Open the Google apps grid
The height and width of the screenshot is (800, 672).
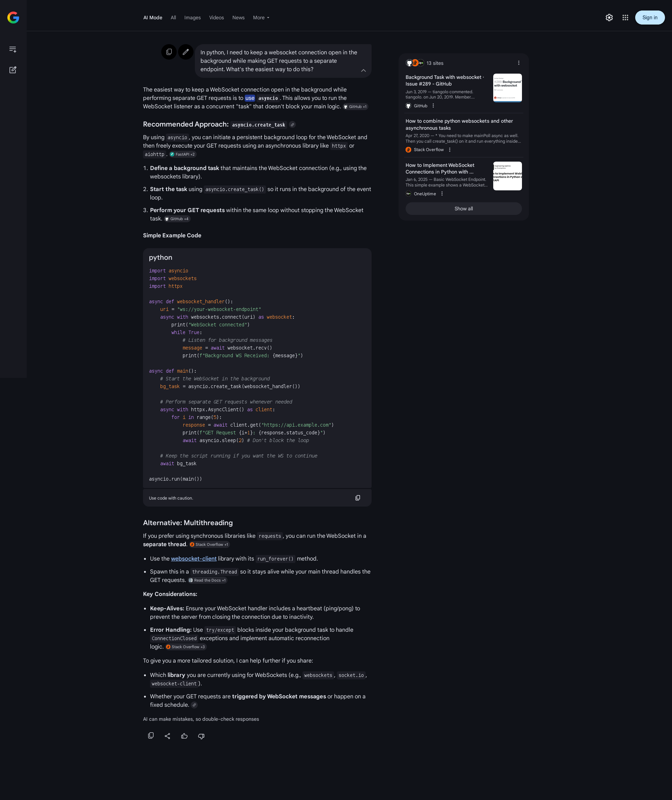(625, 18)
